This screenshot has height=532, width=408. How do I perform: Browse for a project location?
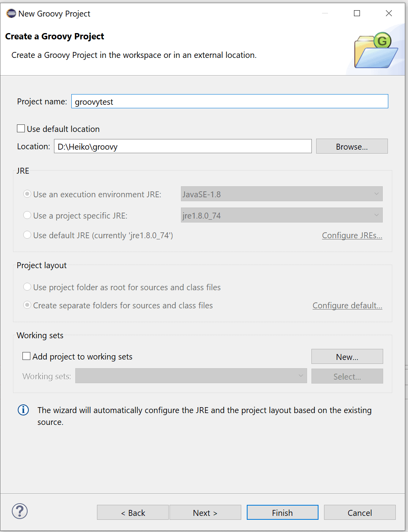(x=352, y=146)
